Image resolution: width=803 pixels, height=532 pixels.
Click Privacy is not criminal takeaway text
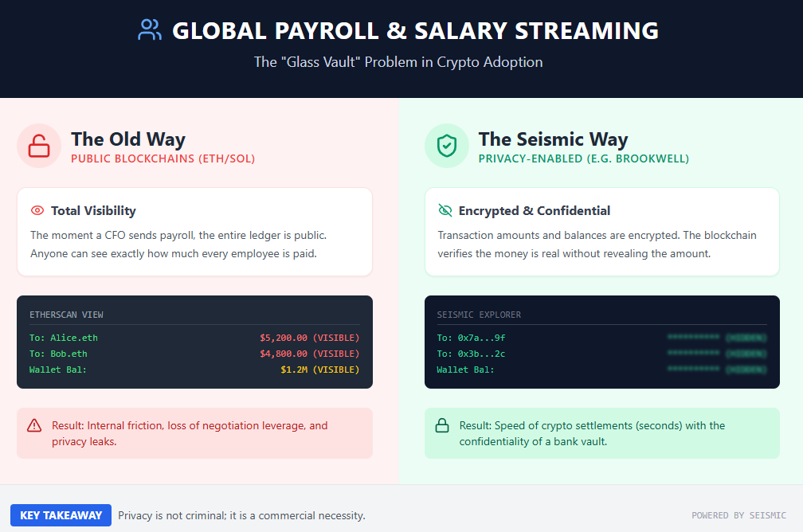pos(241,515)
